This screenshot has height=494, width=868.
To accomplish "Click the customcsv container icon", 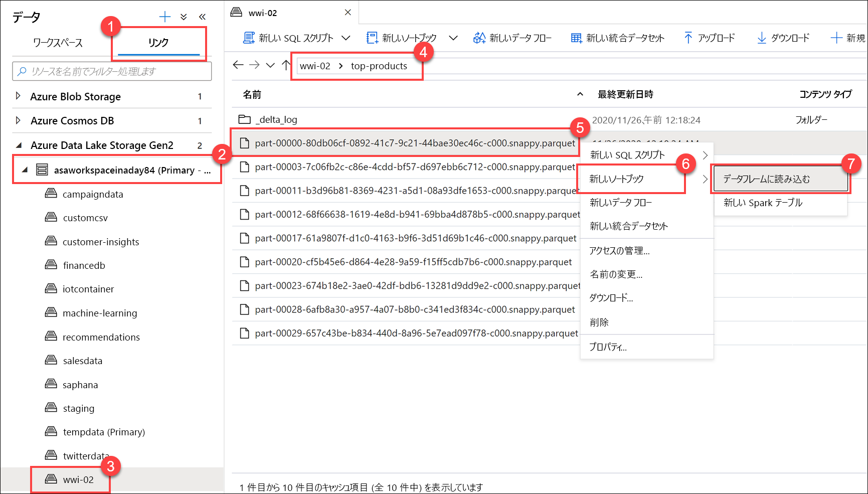I will coord(51,217).
